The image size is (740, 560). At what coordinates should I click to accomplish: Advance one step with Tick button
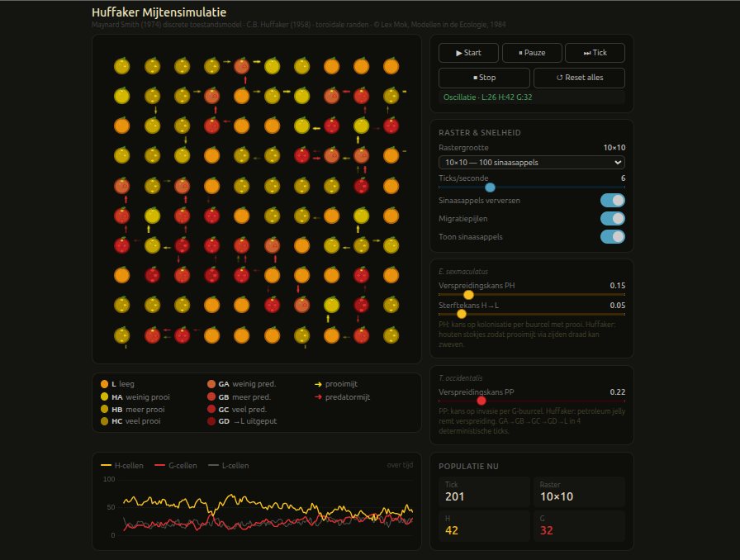coord(595,53)
